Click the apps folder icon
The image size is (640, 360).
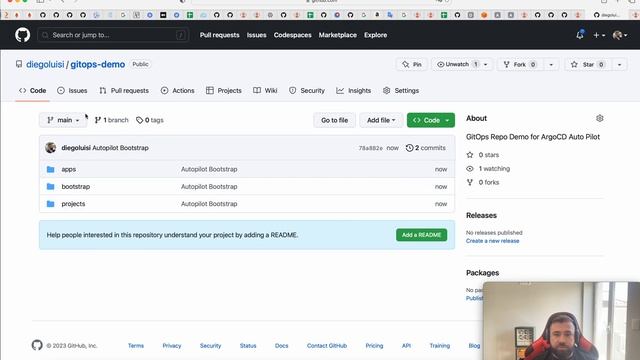tap(51, 169)
